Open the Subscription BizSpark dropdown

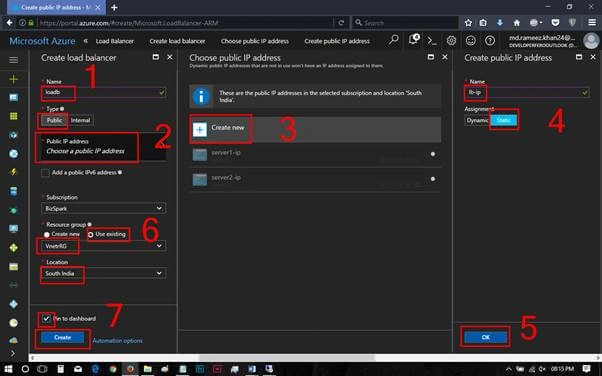(103, 208)
